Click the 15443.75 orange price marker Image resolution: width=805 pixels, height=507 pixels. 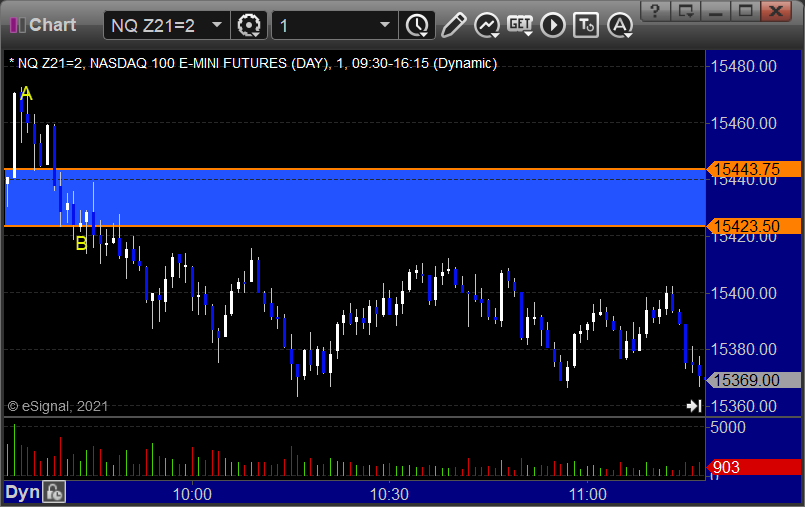753,169
